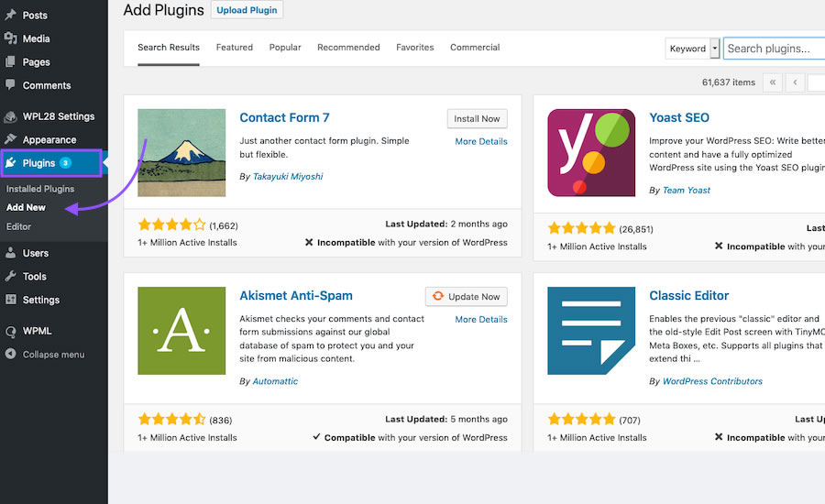Screen dimensions: 825x504
Task: Open Settings via its sliders icon
Action: pos(10,300)
